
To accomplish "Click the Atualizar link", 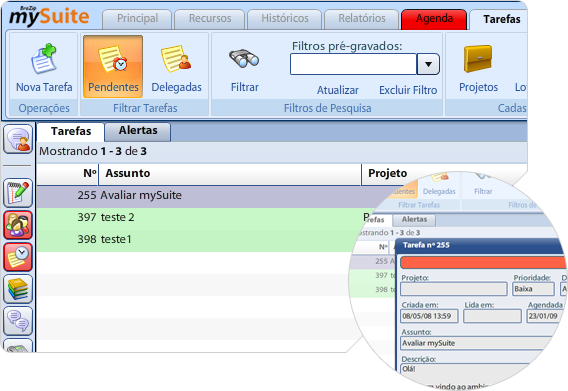I will coord(338,90).
